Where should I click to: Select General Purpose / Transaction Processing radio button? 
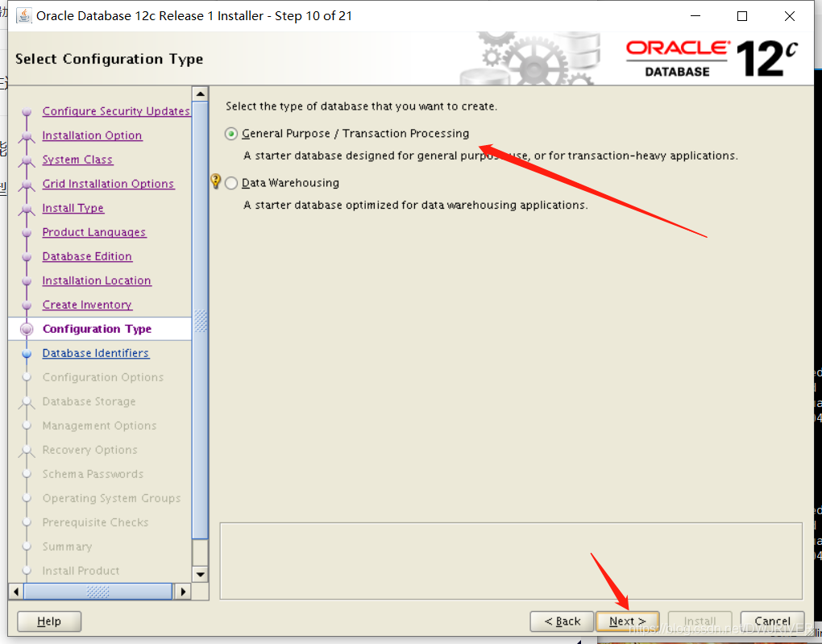[x=230, y=134]
